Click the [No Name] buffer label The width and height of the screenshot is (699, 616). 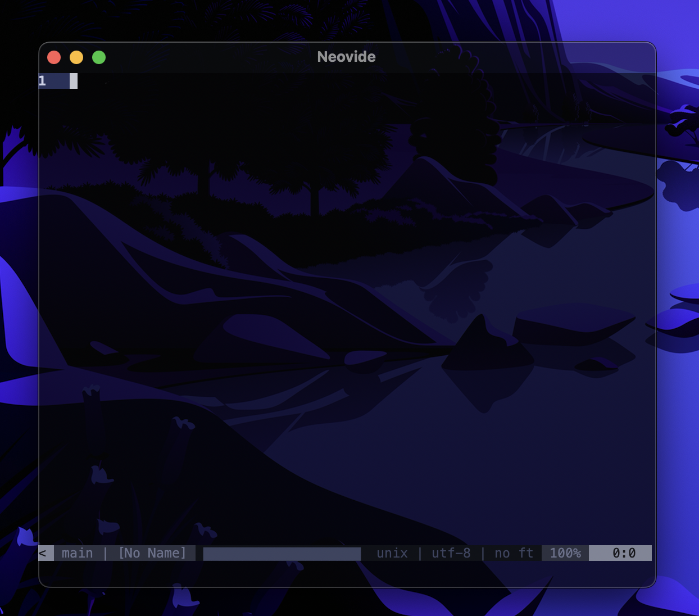152,553
